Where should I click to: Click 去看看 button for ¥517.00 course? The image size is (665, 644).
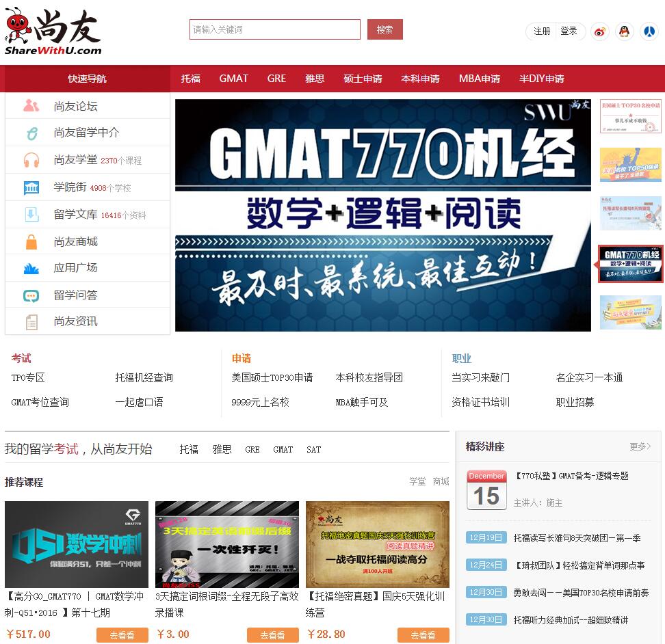[x=122, y=635]
